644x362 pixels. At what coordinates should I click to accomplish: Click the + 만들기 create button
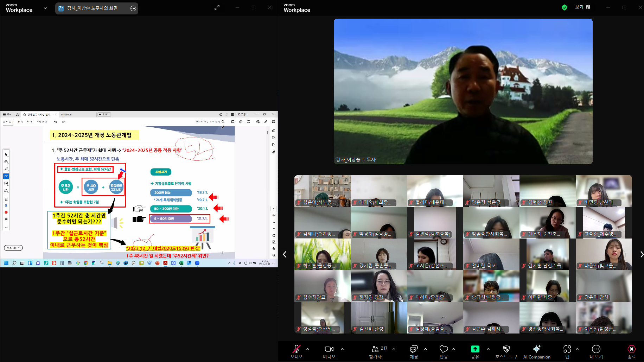(104, 114)
